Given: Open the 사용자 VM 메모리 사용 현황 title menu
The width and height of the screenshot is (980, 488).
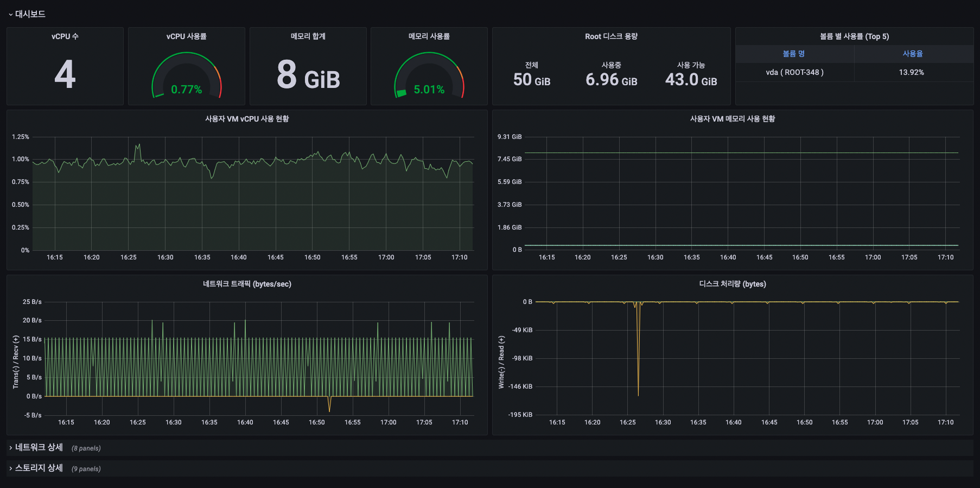Looking at the screenshot, I should (x=732, y=119).
